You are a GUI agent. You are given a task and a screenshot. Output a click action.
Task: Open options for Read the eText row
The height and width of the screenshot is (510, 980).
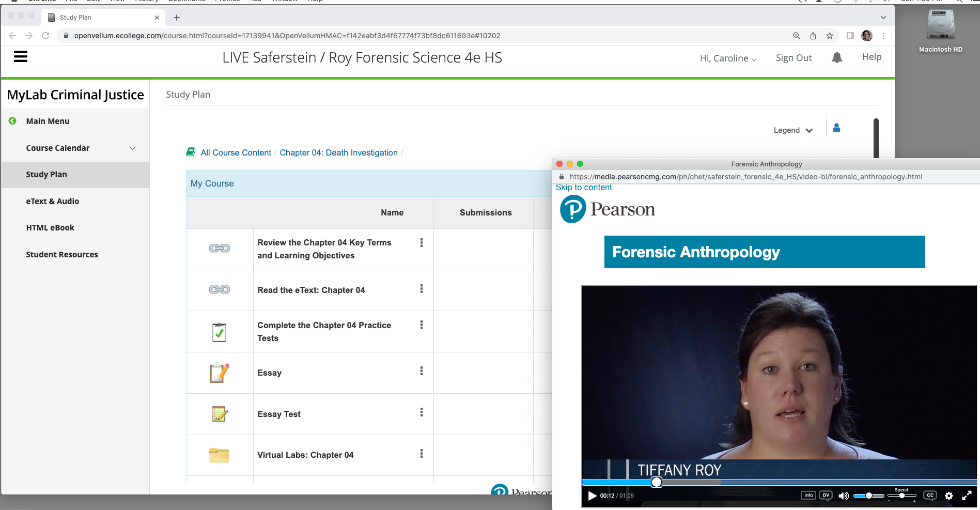point(422,289)
